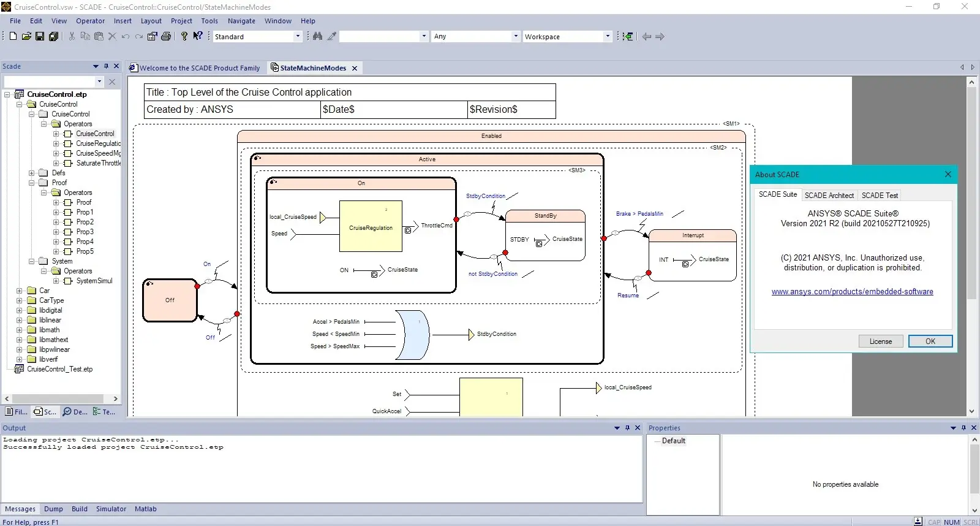
Task: Switch to SCADE Test tab in About dialog
Action: (x=880, y=196)
